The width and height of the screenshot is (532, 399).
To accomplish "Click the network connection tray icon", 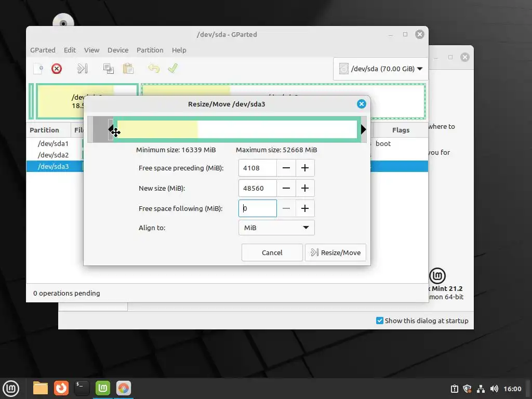I will [481, 389].
